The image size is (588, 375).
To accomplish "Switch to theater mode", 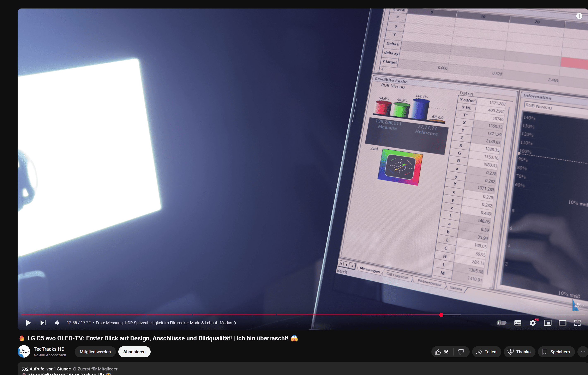I will 562,323.
